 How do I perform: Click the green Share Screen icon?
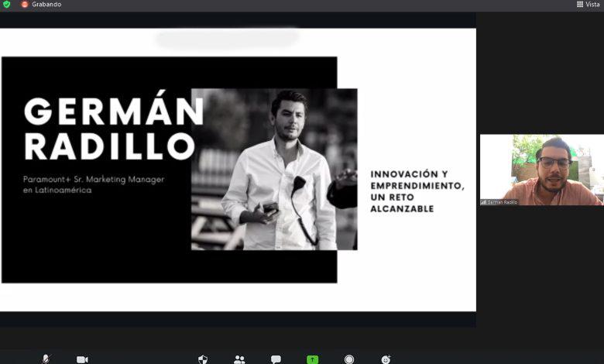pyautogui.click(x=312, y=359)
